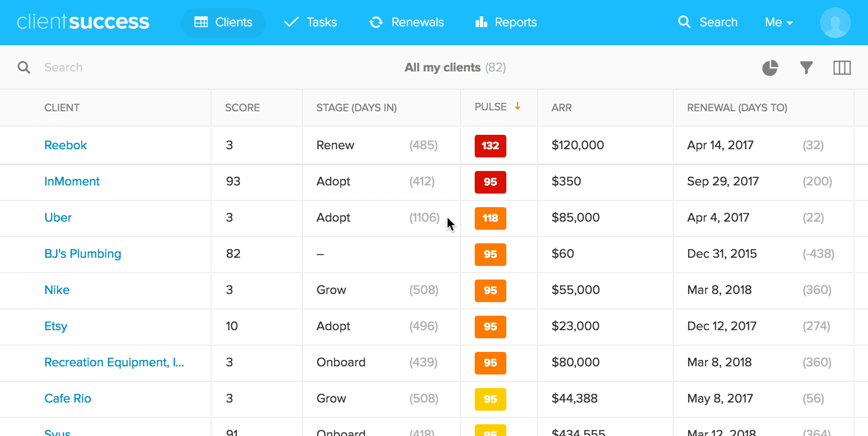Screen dimensions: 868x436
Task: Open the column chooser icon
Action: pos(842,68)
